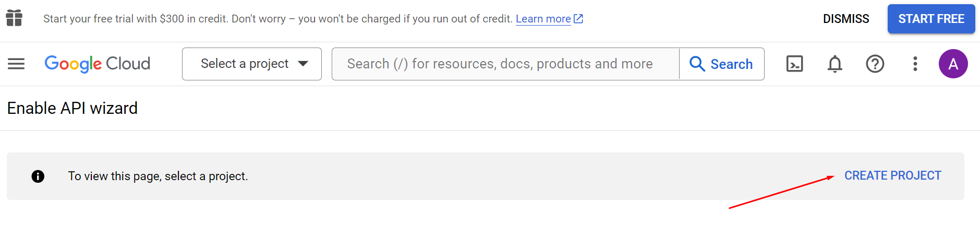The height and width of the screenshot is (247, 980).
Task: Click the gift icon in the trial banner
Action: (x=14, y=18)
